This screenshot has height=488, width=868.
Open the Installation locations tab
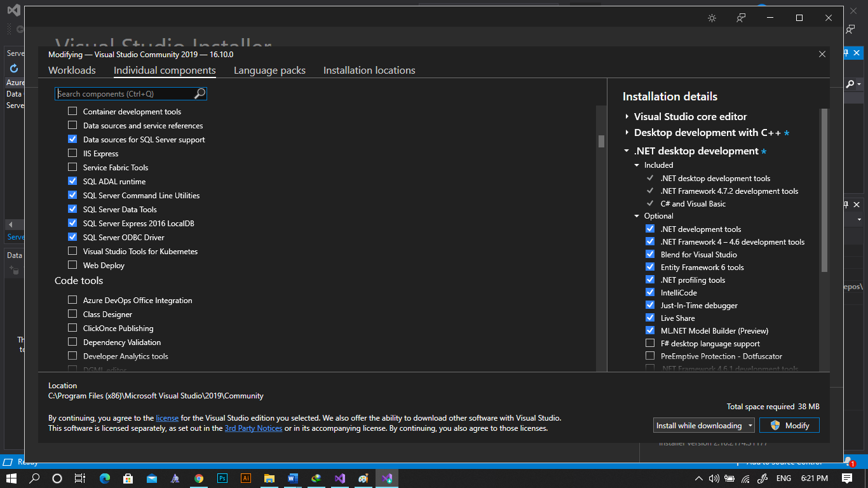(x=369, y=71)
